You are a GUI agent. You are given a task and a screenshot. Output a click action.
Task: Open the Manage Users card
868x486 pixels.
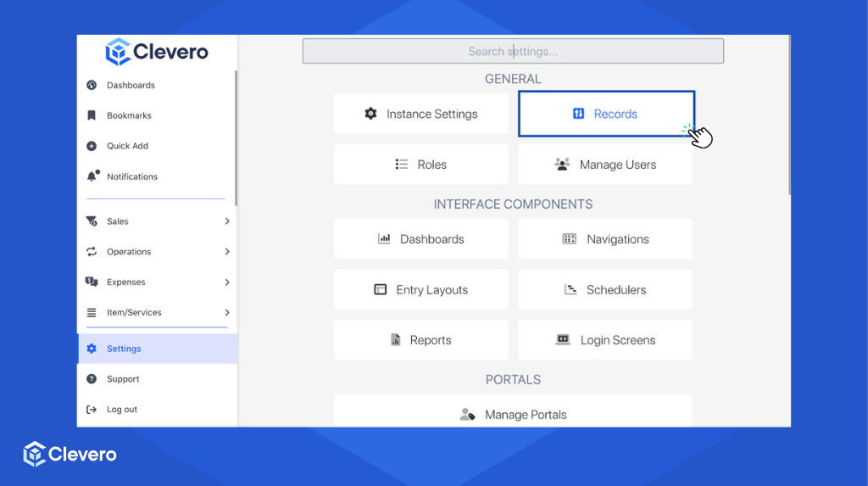click(605, 164)
